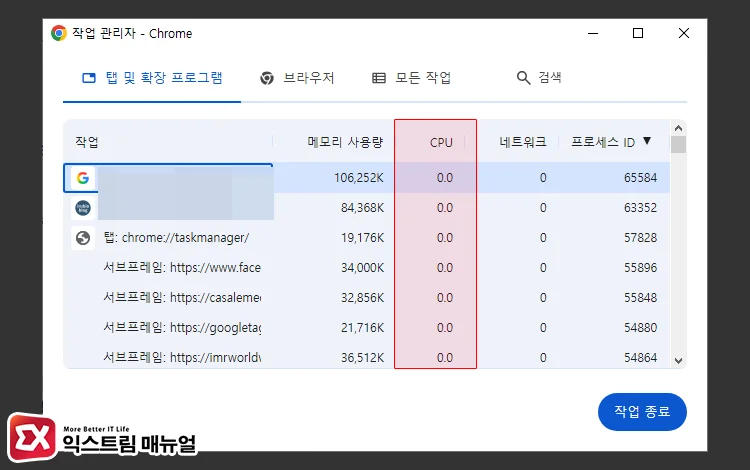Click process ID 55848
The height and width of the screenshot is (470, 750).
pyautogui.click(x=640, y=297)
